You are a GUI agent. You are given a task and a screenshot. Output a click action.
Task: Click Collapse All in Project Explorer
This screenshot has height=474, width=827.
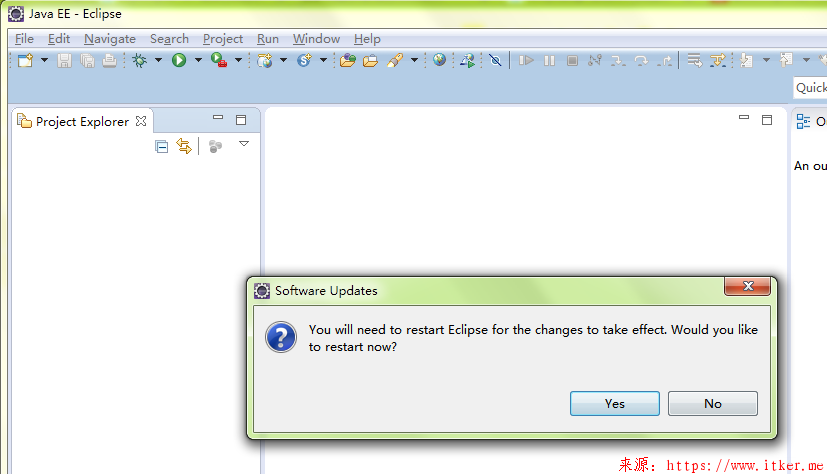[x=162, y=146]
